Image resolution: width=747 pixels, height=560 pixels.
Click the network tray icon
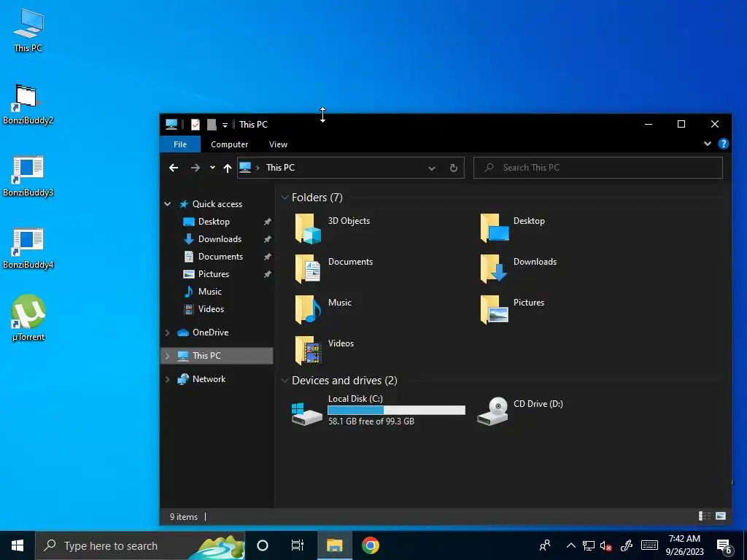[x=589, y=545]
